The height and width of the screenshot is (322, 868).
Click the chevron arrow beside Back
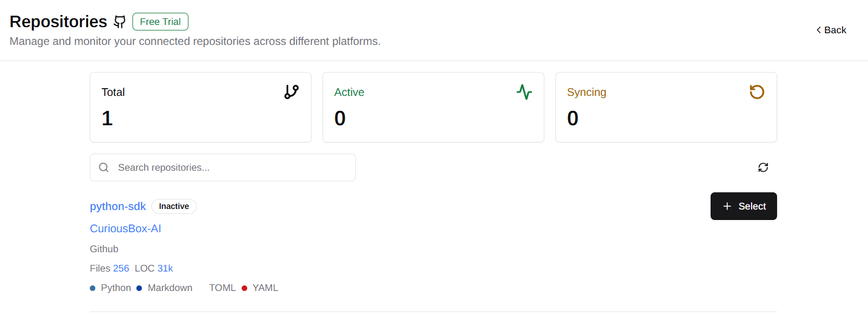point(818,30)
